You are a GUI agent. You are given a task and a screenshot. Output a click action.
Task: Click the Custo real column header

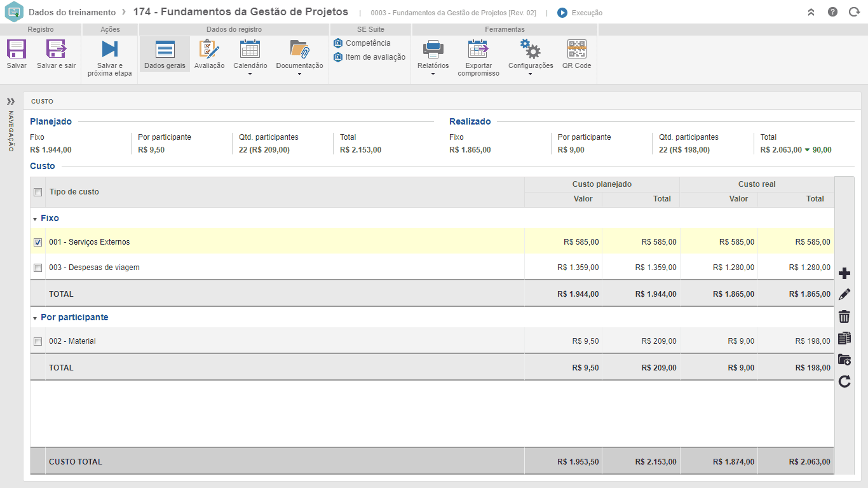(x=757, y=184)
